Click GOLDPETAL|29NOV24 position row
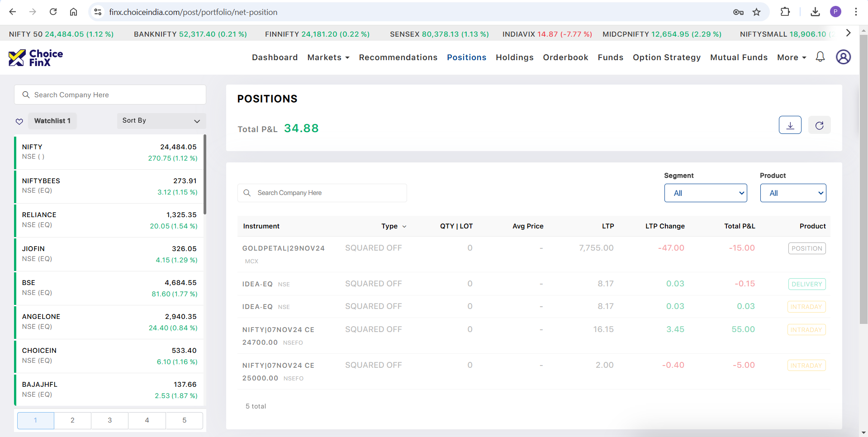Screen dimensions: 868x437 [x=534, y=254]
